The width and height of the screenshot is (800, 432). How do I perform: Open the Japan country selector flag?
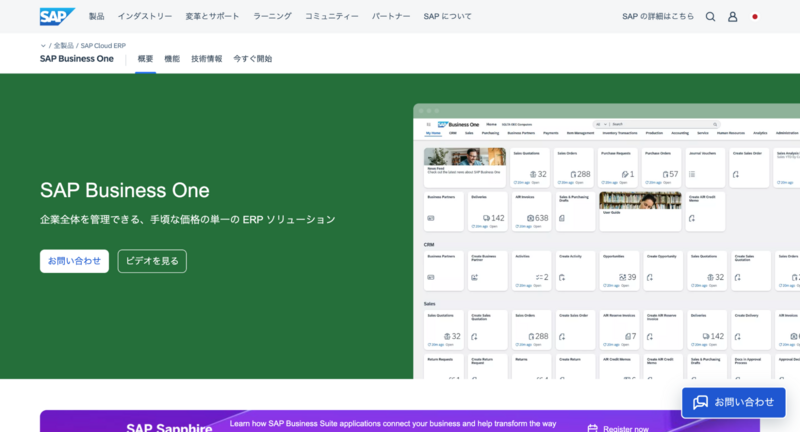tap(755, 17)
